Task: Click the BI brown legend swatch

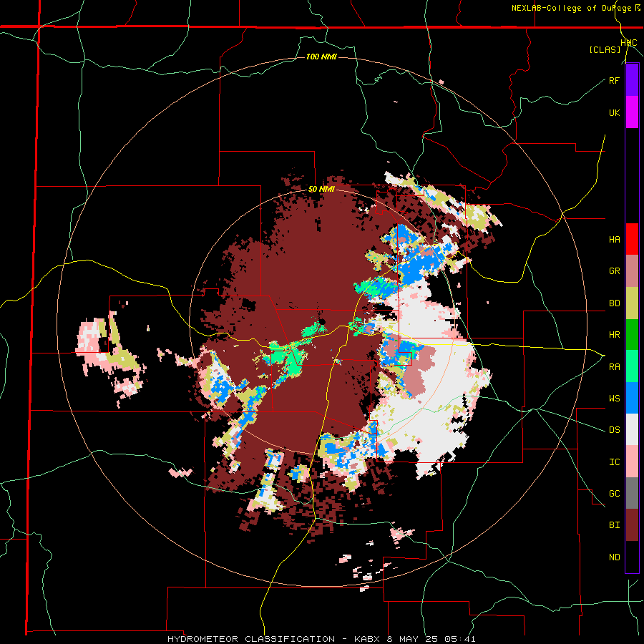Action: coord(632,525)
